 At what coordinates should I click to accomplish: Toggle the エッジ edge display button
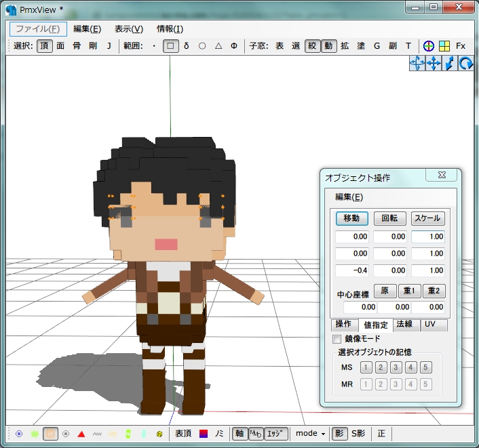(x=275, y=434)
